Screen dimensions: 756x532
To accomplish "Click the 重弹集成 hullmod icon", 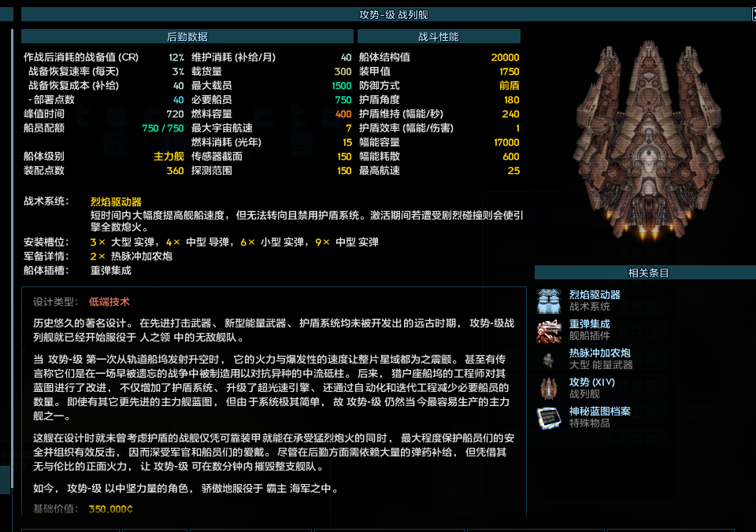I will point(549,331).
